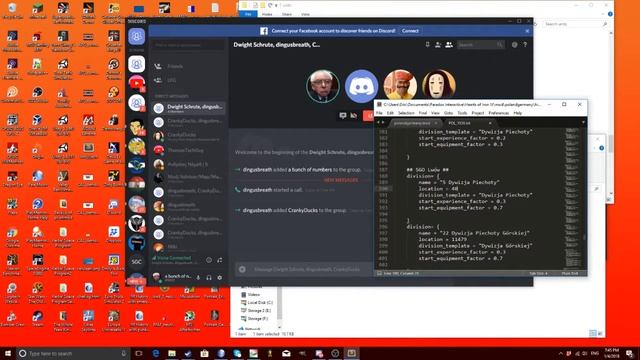Select CrankyDucks direct message row
This screenshot has height=360, width=640.
[189, 136]
